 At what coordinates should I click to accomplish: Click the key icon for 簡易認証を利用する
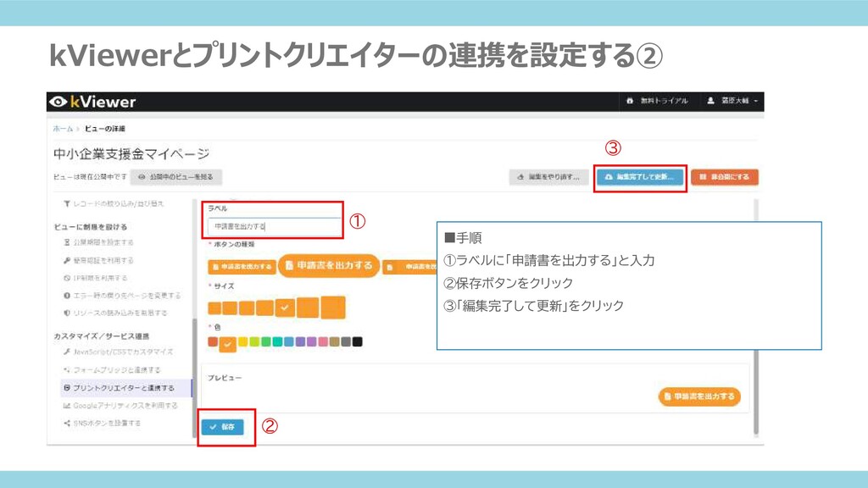point(66,260)
